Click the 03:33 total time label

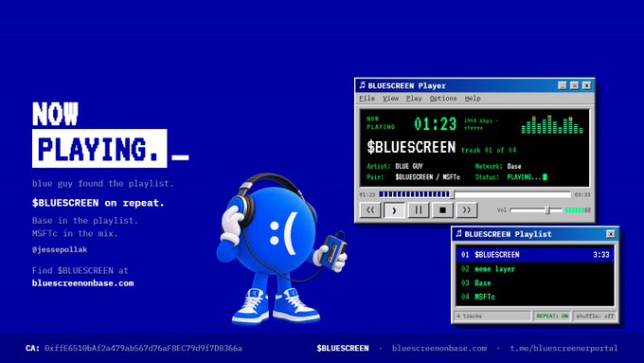(582, 194)
